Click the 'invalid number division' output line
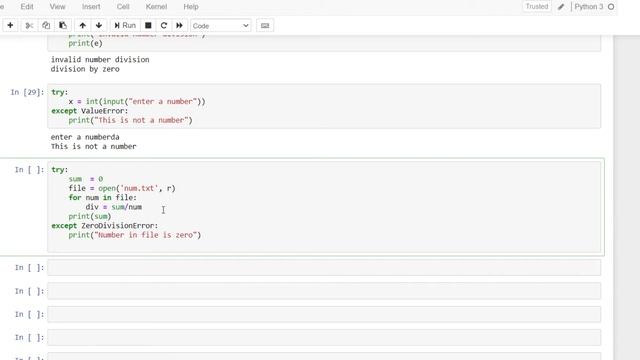Image resolution: width=640 pixels, height=360 pixels. 100,60
